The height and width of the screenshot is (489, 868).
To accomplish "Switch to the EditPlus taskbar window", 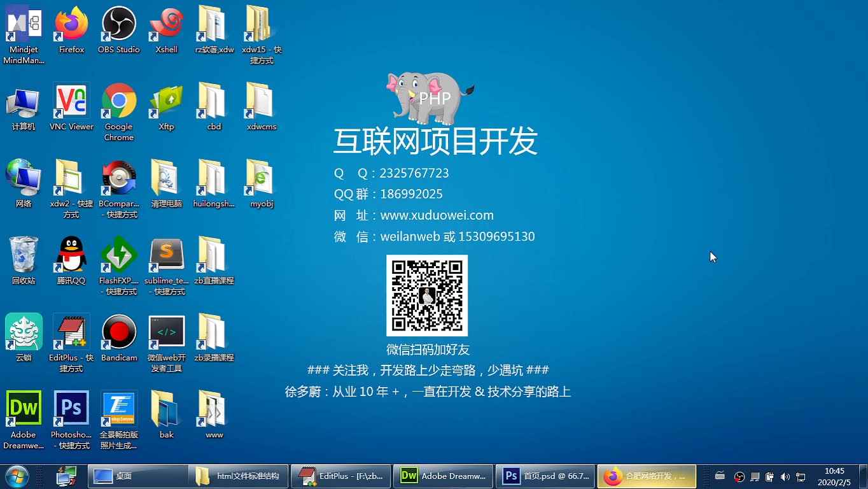I will (340, 476).
